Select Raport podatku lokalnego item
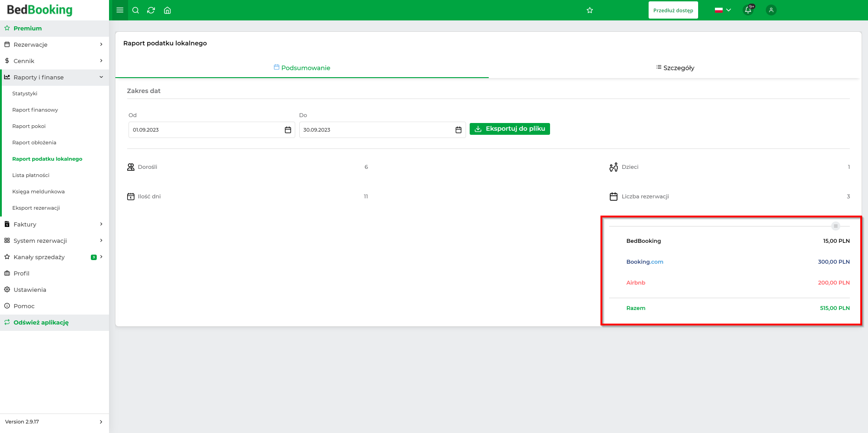This screenshot has height=433, width=868. [x=47, y=159]
